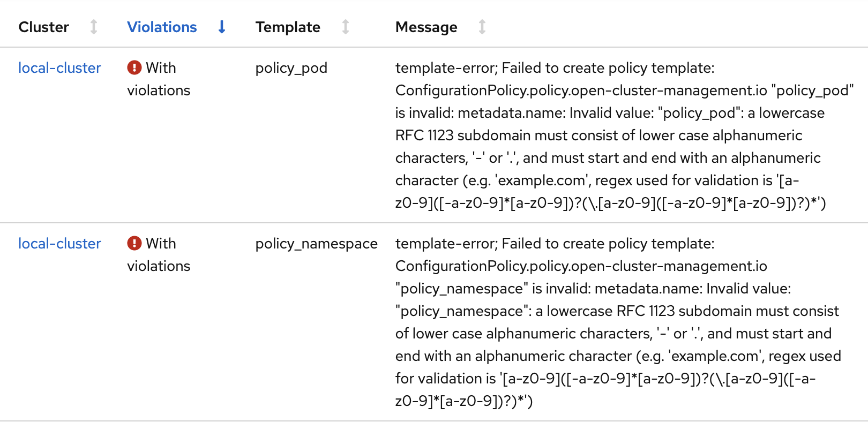Click the red violation icon for policy_namespace
The width and height of the screenshot is (868, 422).
[x=134, y=243]
